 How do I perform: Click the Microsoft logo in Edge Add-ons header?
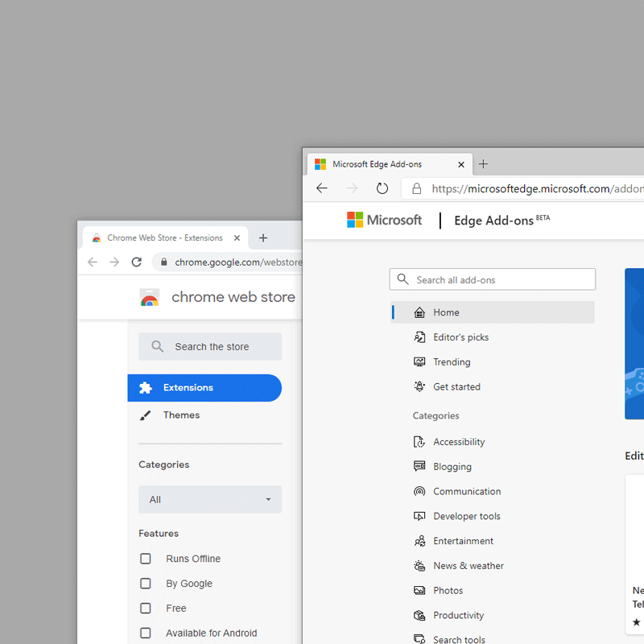pos(384,220)
